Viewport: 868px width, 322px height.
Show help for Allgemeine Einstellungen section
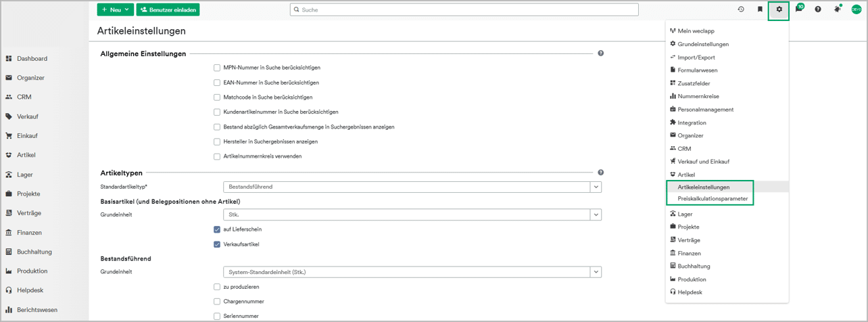click(600, 53)
